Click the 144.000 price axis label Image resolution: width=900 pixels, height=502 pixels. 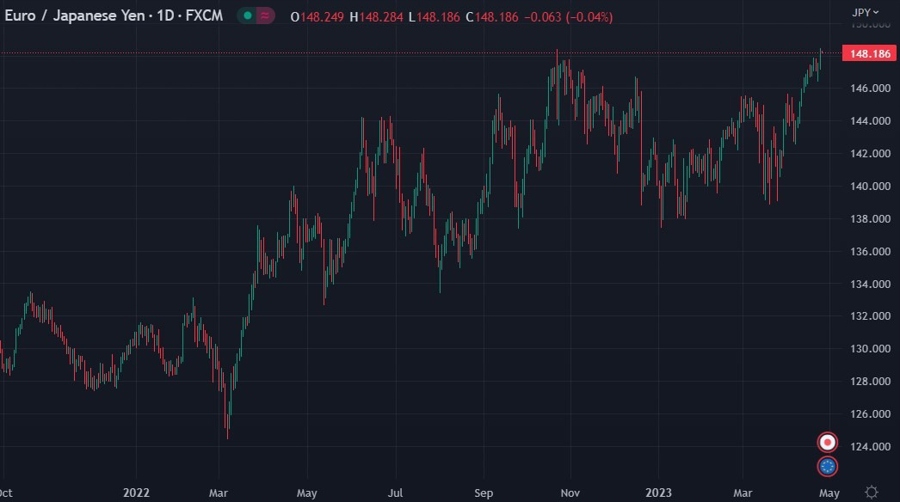click(x=870, y=121)
